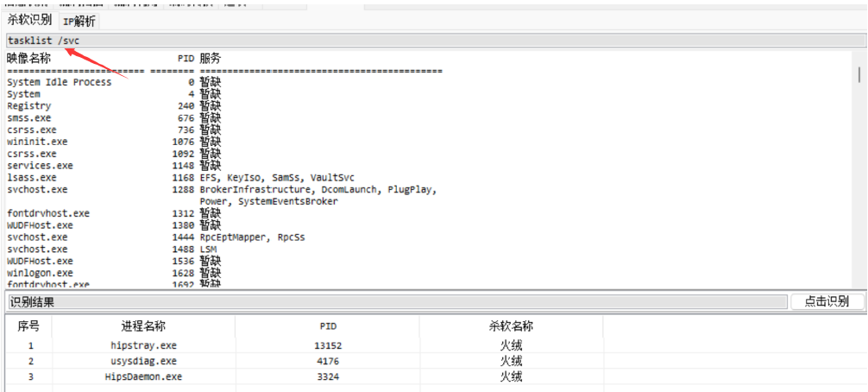Click the EFS, KeyIso, SamSs, VaultSvc services text
Viewport: 868px width, 392px height.
[x=277, y=178]
